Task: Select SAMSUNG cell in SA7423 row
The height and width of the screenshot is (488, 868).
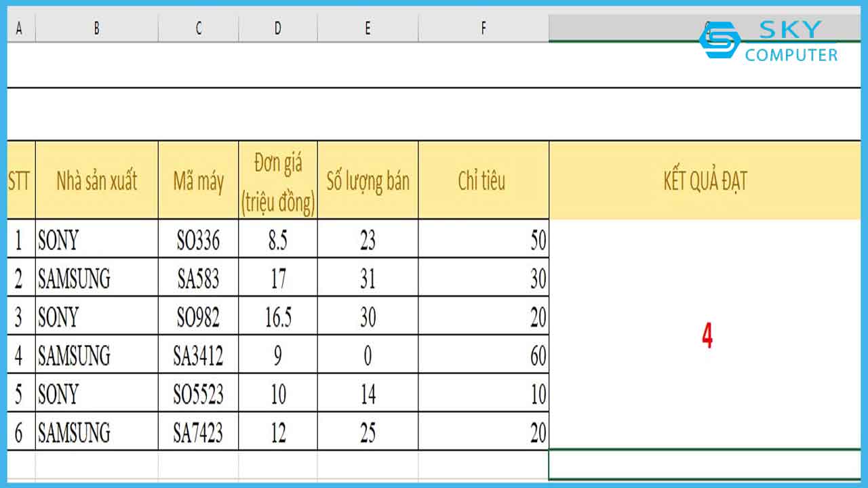Action: pyautogui.click(x=97, y=432)
